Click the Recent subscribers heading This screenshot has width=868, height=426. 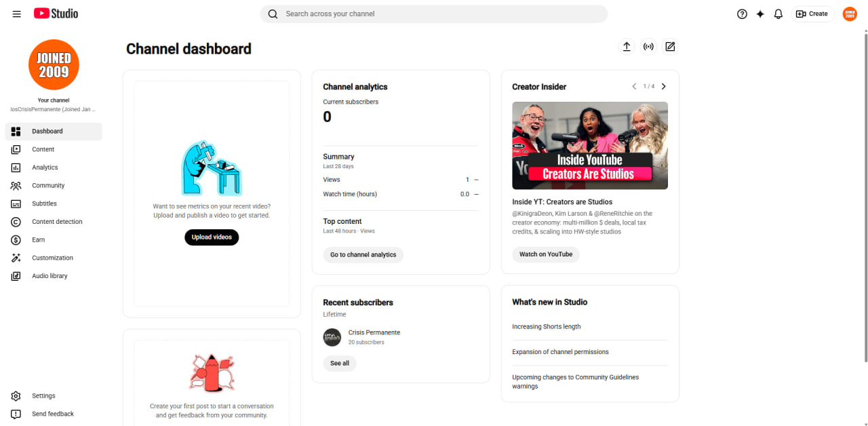pos(358,303)
